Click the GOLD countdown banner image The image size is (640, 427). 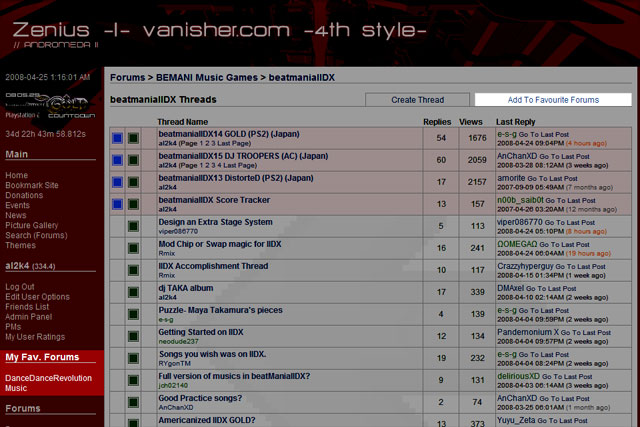[x=50, y=106]
